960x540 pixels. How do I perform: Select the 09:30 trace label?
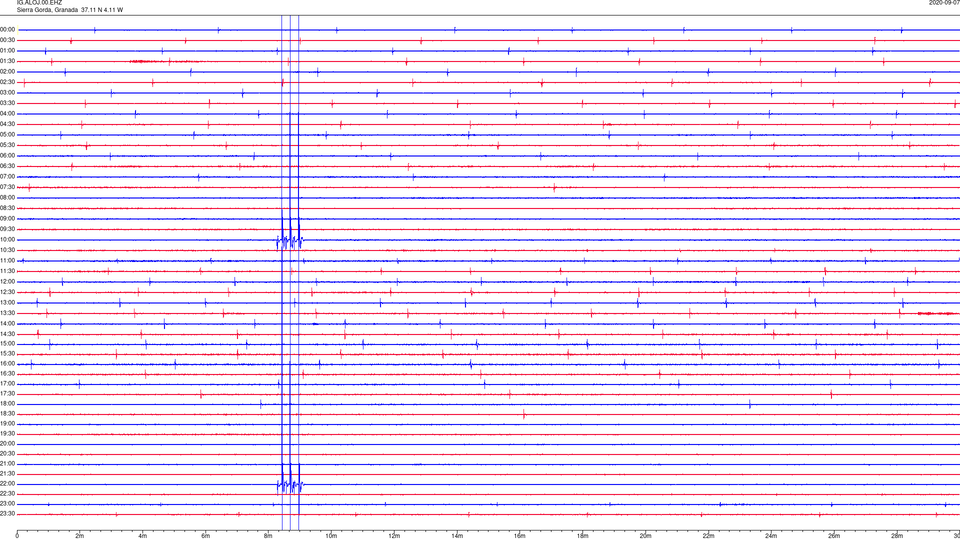(8, 229)
